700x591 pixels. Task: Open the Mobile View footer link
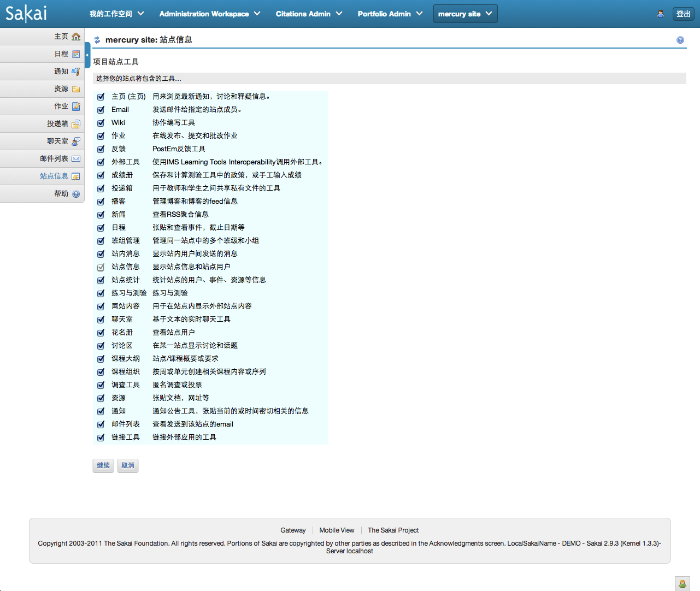pyautogui.click(x=337, y=530)
